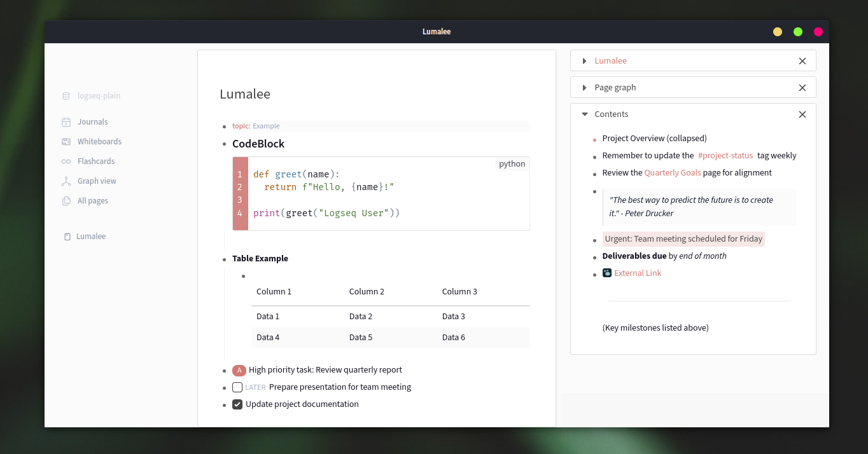Viewport: 868px width, 454px height.
Task: Click the Table Example block
Action: coord(260,259)
